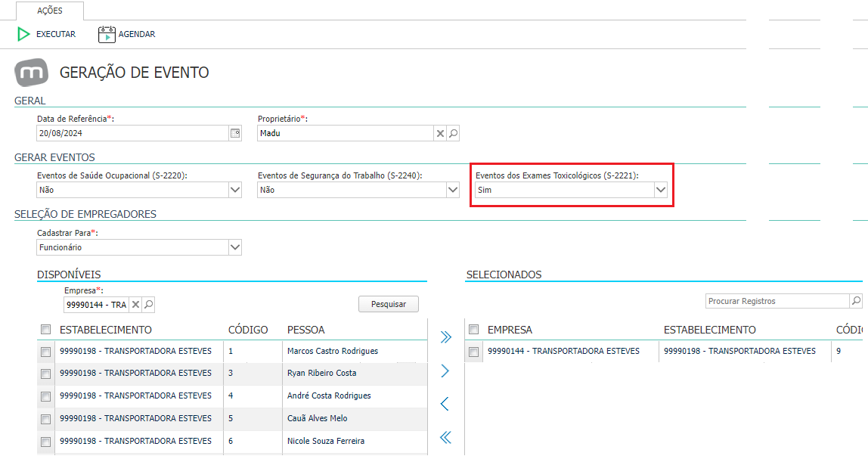The image size is (868, 456).
Task: Clear the Proprietário field with X icon
Action: point(440,133)
